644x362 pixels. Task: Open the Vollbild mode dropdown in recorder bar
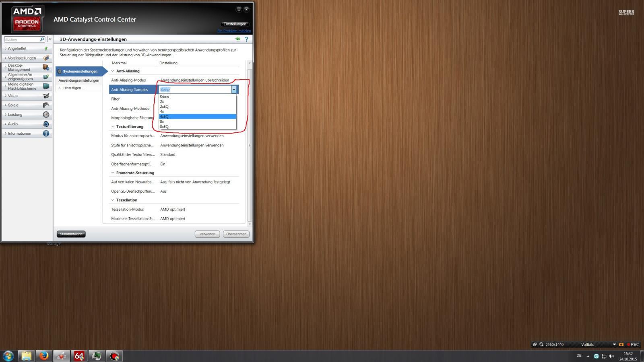614,344
